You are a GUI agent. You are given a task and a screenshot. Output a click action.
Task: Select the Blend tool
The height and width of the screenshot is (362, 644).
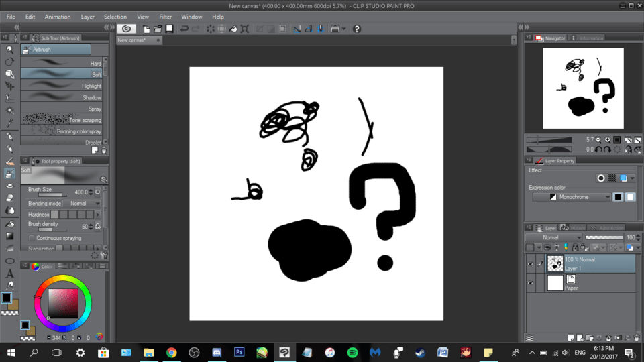click(10, 210)
